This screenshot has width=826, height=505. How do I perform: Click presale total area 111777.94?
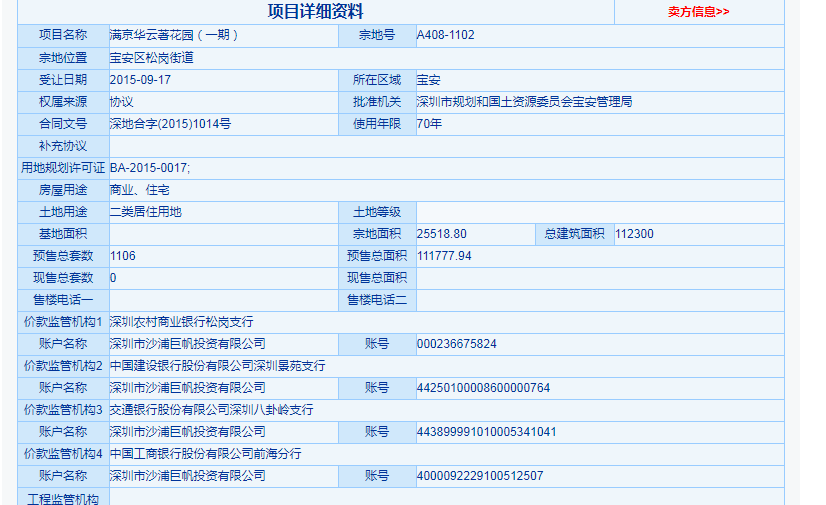(x=444, y=256)
